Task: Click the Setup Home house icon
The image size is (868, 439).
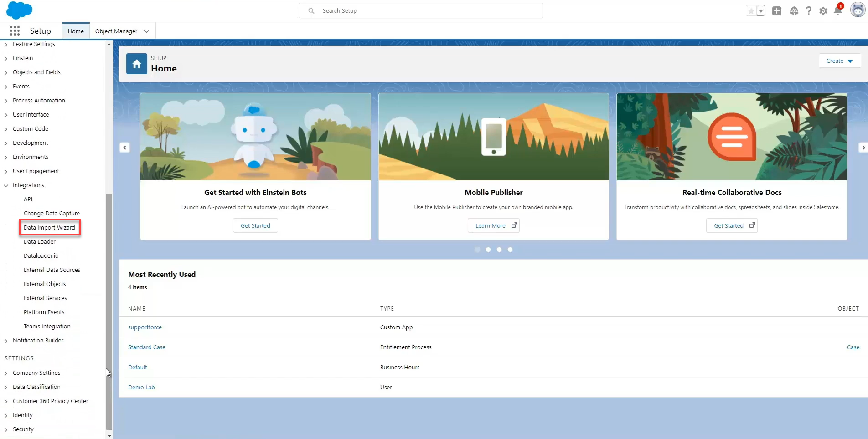Action: (x=137, y=64)
